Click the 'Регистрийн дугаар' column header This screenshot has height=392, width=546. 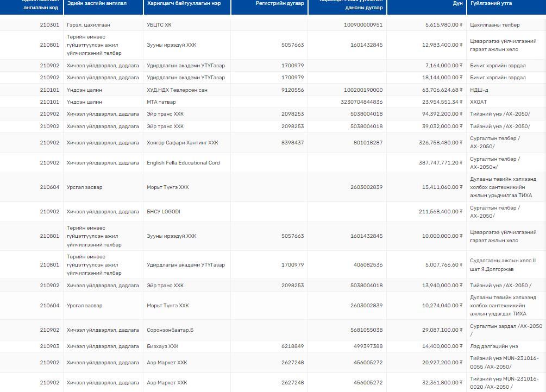pyautogui.click(x=281, y=4)
